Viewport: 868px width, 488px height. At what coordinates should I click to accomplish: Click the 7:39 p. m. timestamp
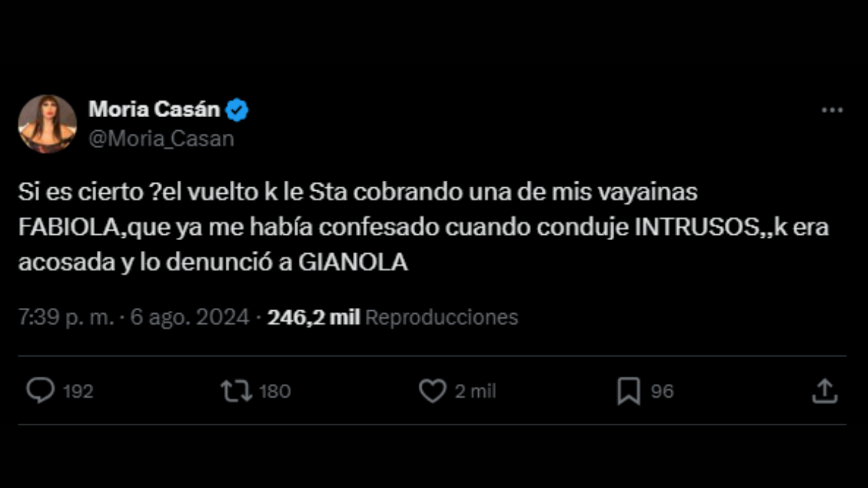(x=67, y=317)
